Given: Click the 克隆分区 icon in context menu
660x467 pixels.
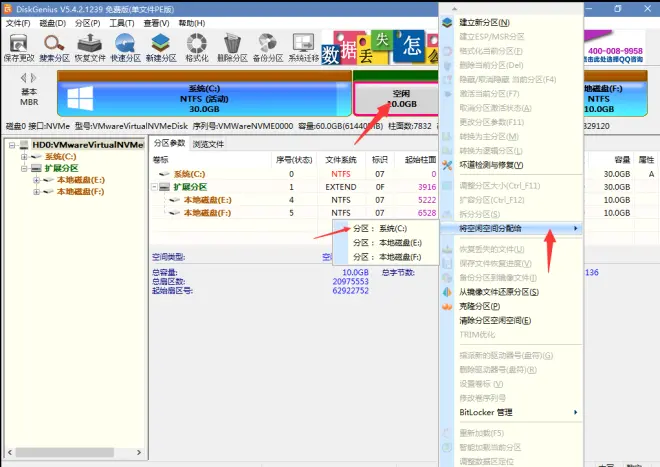Looking at the screenshot, I should coord(447,306).
